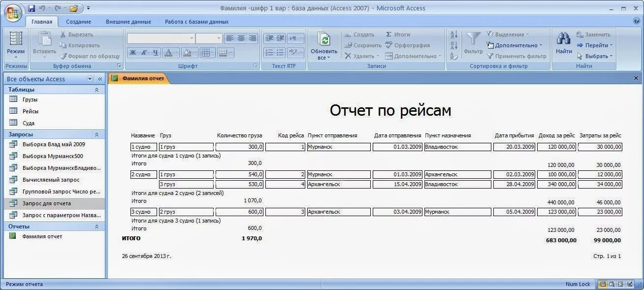Click the Заменить replace command
This screenshot has height=290, width=644.
click(x=593, y=34)
